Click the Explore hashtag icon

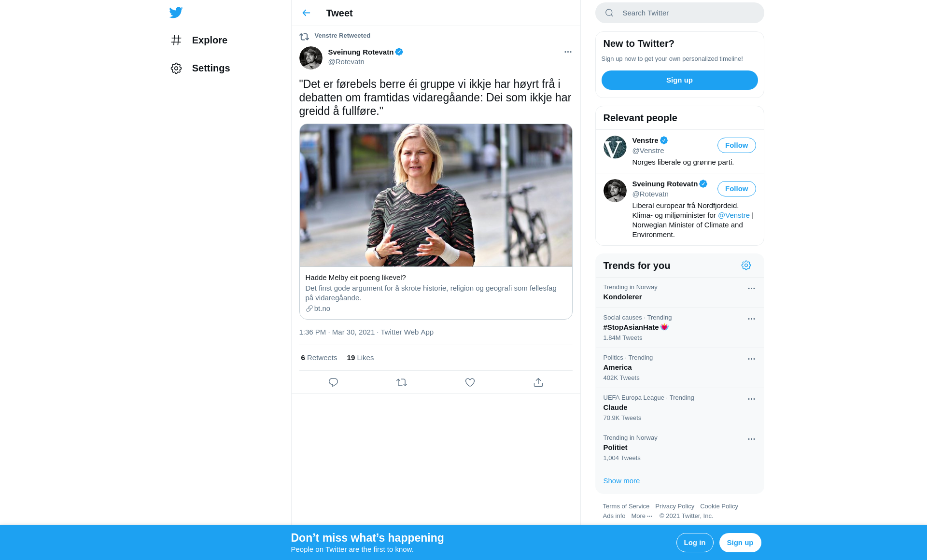[x=176, y=40]
